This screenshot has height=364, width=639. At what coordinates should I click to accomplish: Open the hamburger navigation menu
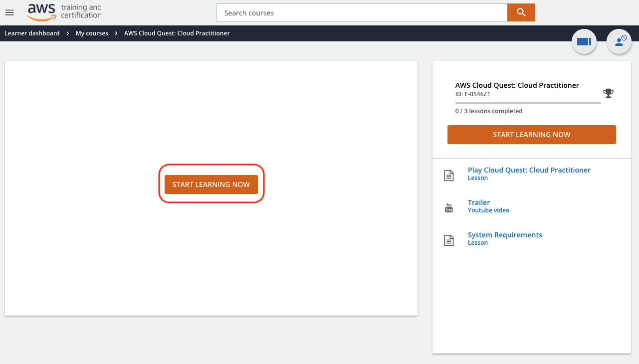pyautogui.click(x=9, y=12)
